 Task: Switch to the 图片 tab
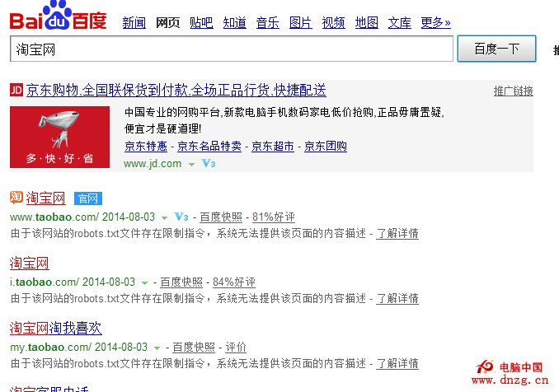click(x=301, y=23)
